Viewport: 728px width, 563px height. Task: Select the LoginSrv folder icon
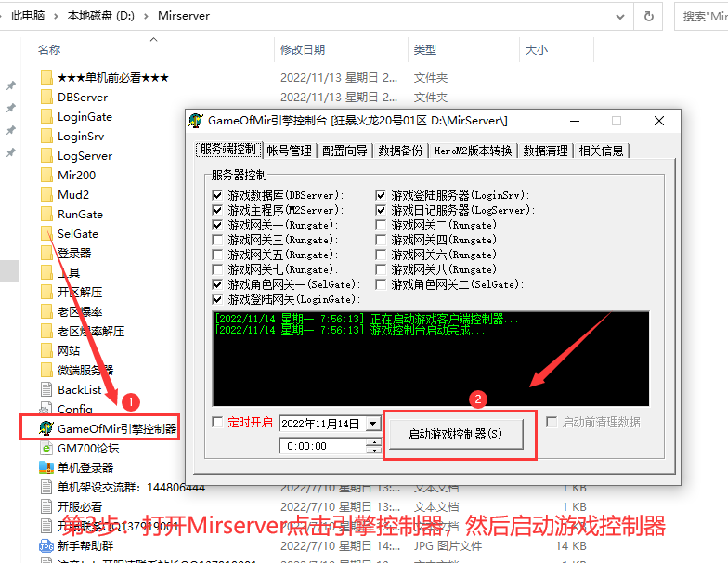46,136
